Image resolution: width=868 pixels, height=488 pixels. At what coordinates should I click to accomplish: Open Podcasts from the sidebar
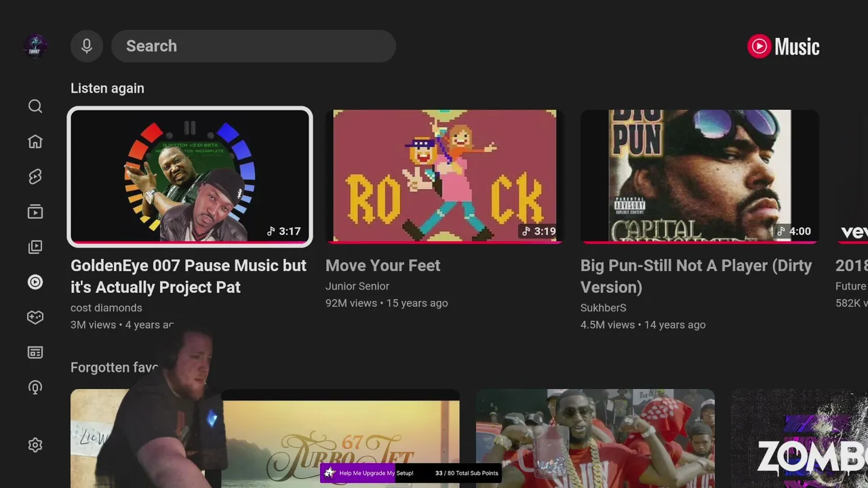click(35, 387)
